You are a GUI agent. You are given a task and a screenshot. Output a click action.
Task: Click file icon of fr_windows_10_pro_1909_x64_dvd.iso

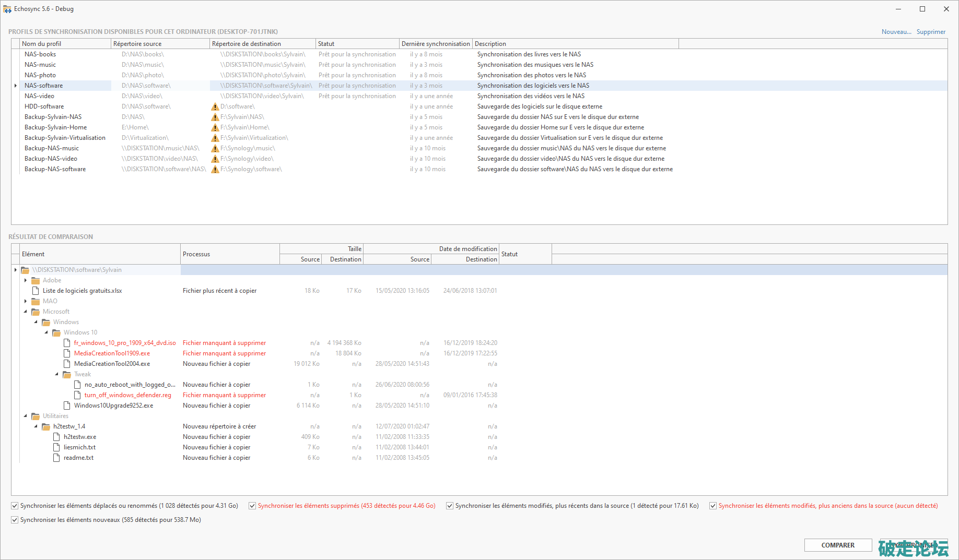pos(67,343)
